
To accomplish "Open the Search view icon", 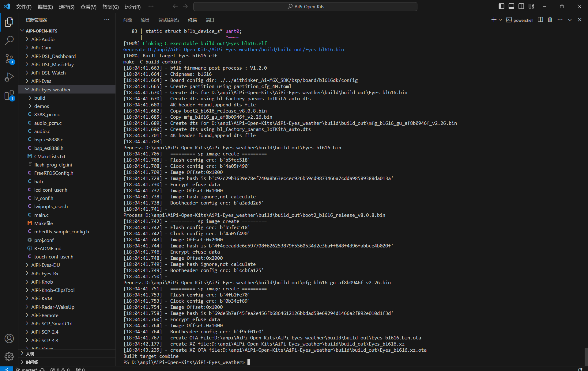I will pyautogui.click(x=9, y=40).
